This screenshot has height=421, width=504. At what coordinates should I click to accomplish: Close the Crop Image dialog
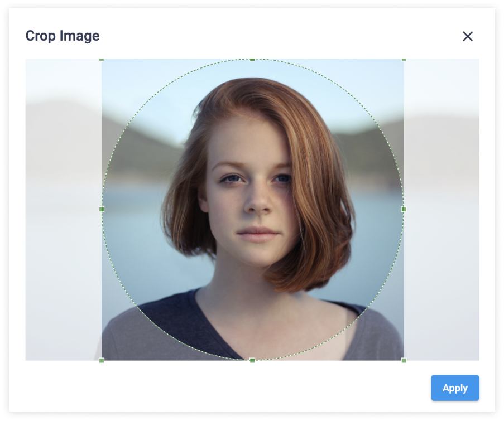[x=467, y=36]
